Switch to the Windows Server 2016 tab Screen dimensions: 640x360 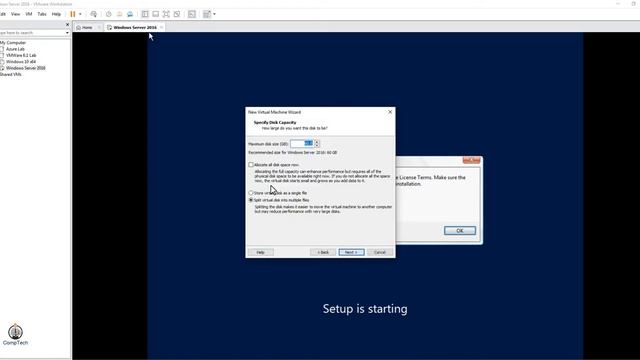point(135,27)
